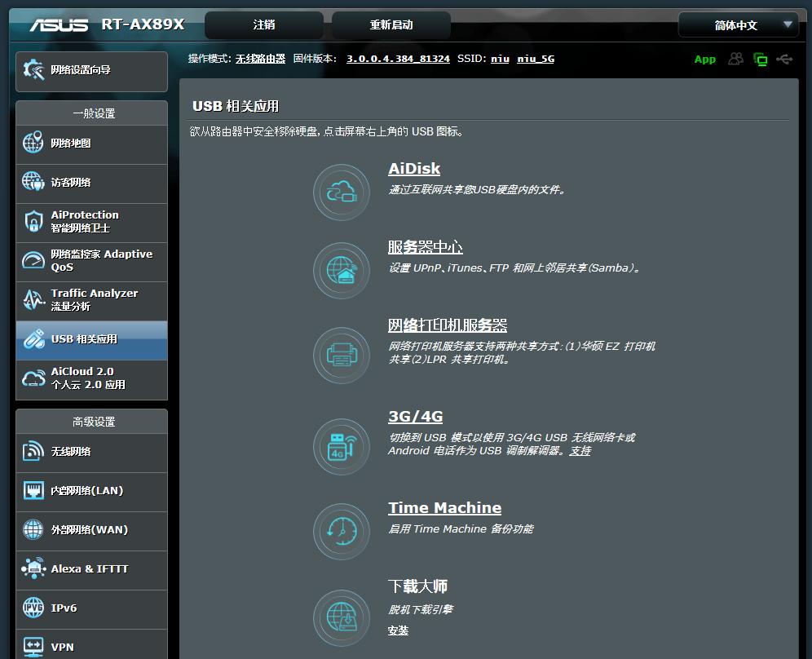Open the AiProtection 智能网络卫士 section
The height and width of the screenshot is (659, 812).
[x=90, y=221]
